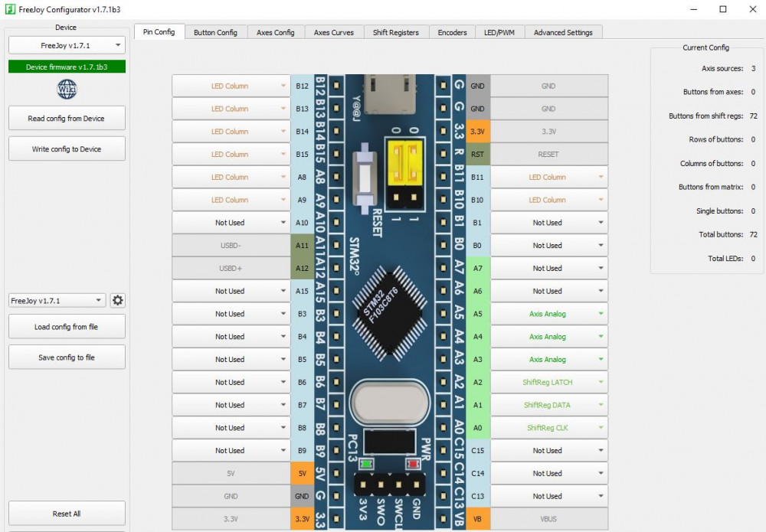Expand the config file FreeJoy v1.7.1 dropdown

[57, 300]
